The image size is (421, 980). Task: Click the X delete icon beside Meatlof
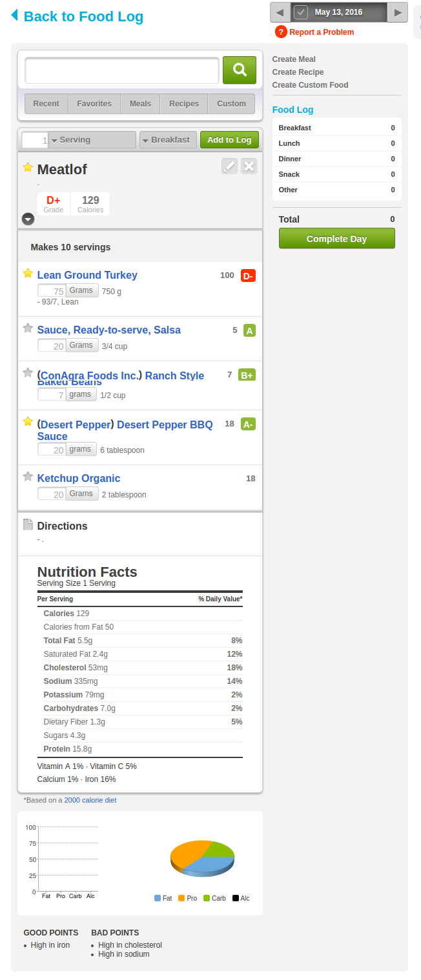pyautogui.click(x=249, y=166)
